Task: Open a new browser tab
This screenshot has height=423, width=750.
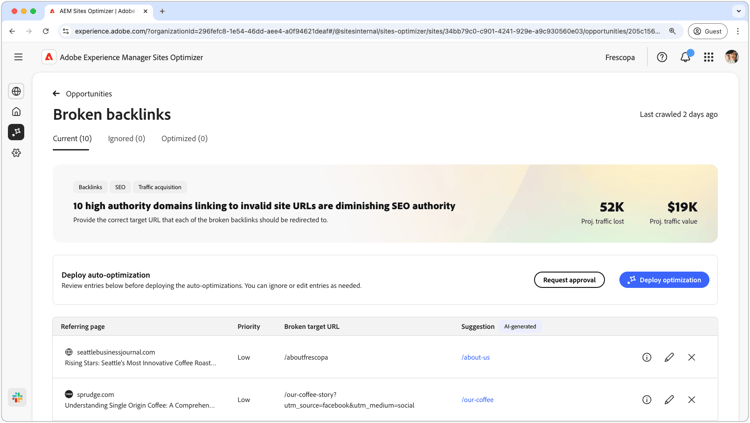Action: point(162,11)
